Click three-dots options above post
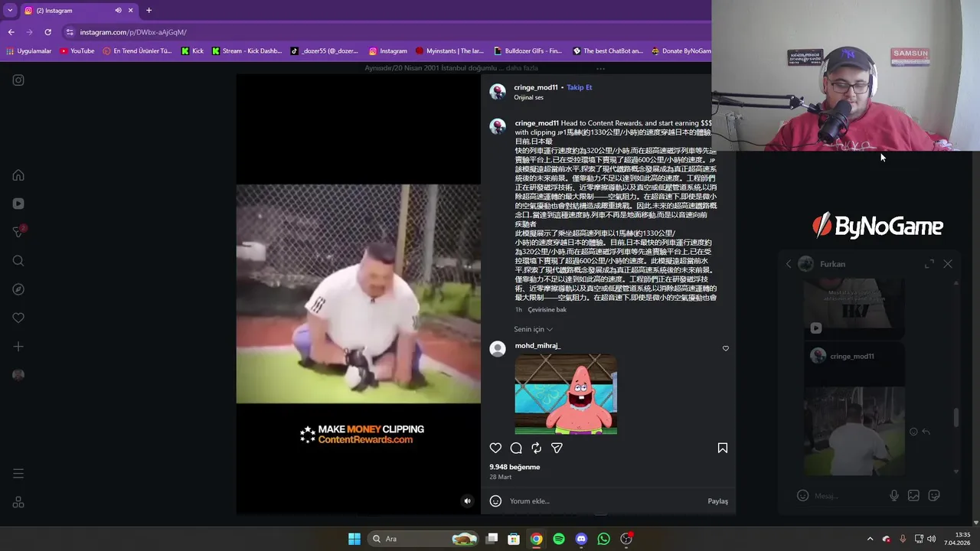The width and height of the screenshot is (980, 551). [600, 68]
